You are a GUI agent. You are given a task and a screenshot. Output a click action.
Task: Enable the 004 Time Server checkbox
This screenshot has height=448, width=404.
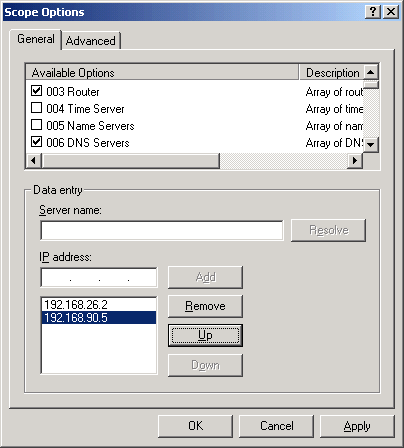(36, 108)
